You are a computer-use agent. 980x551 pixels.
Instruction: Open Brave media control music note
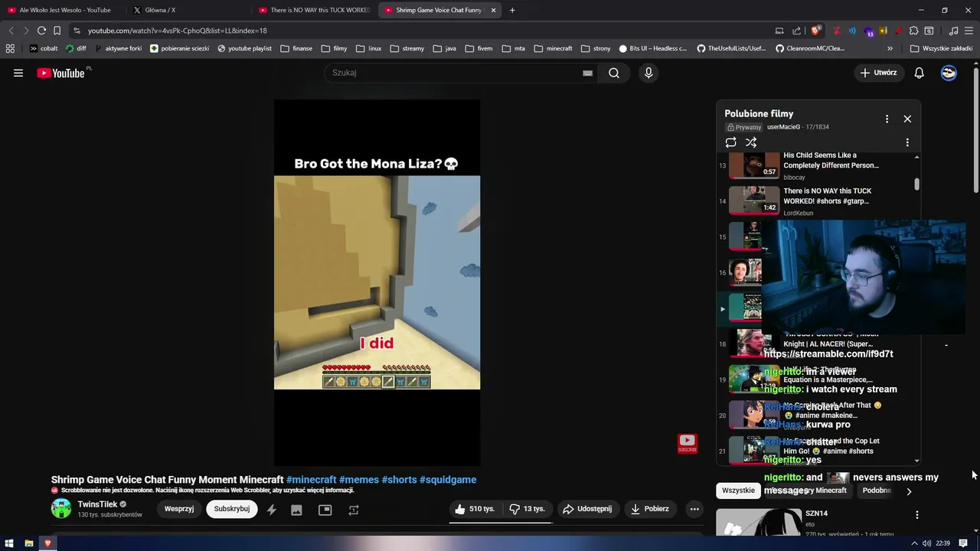tap(953, 31)
